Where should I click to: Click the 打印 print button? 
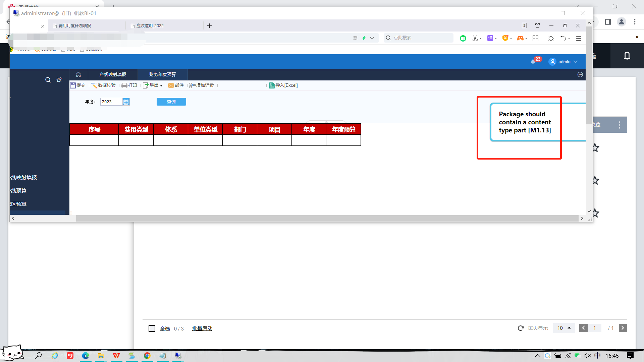tap(129, 85)
